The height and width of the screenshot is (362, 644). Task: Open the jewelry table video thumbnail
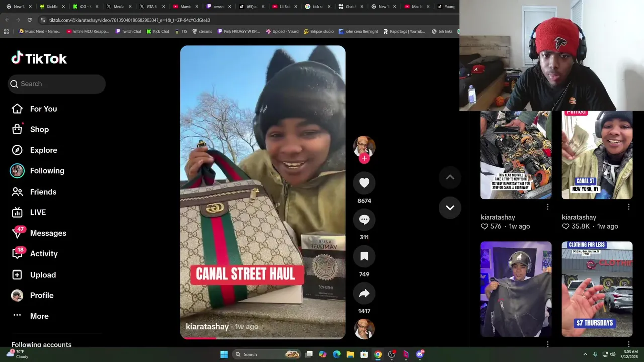pos(516,155)
